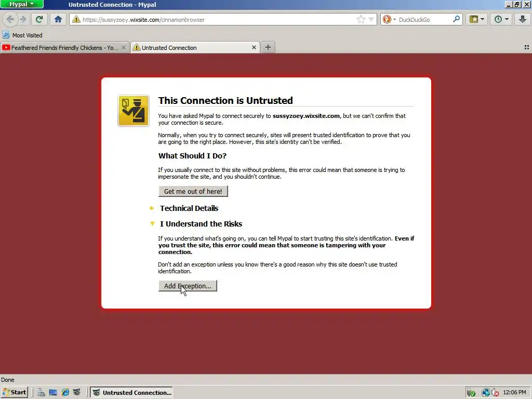Screen dimensions: 532x399
Task: Go forward with the Forward arrow
Action: pyautogui.click(x=23, y=19)
